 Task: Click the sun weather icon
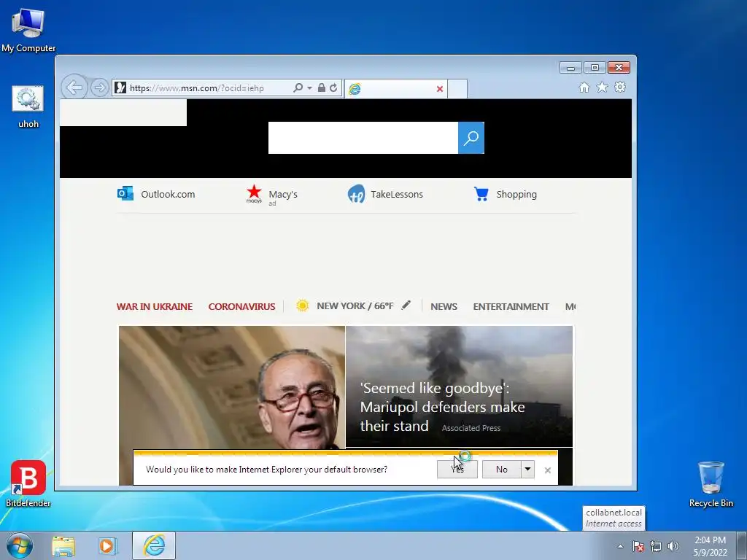[302, 306]
